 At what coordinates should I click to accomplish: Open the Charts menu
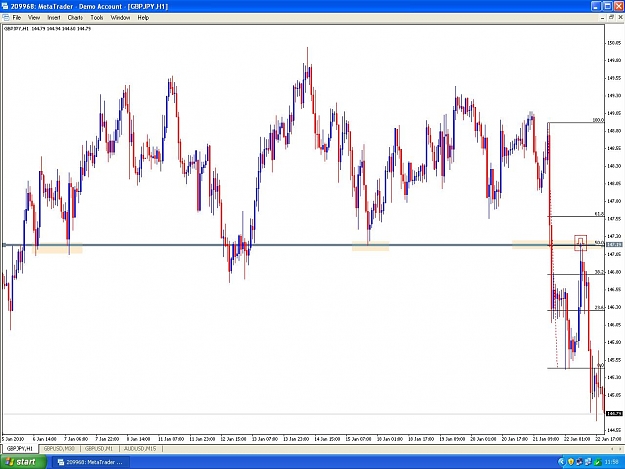pyautogui.click(x=75, y=18)
